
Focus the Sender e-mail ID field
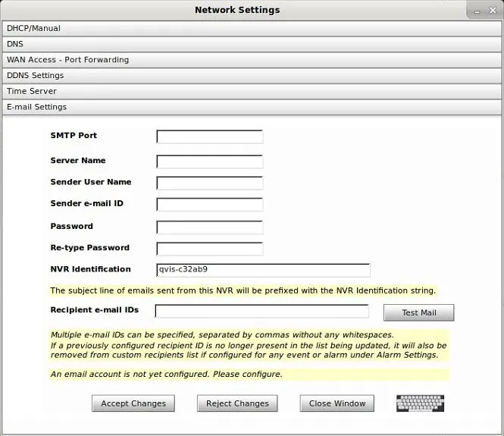(x=210, y=205)
